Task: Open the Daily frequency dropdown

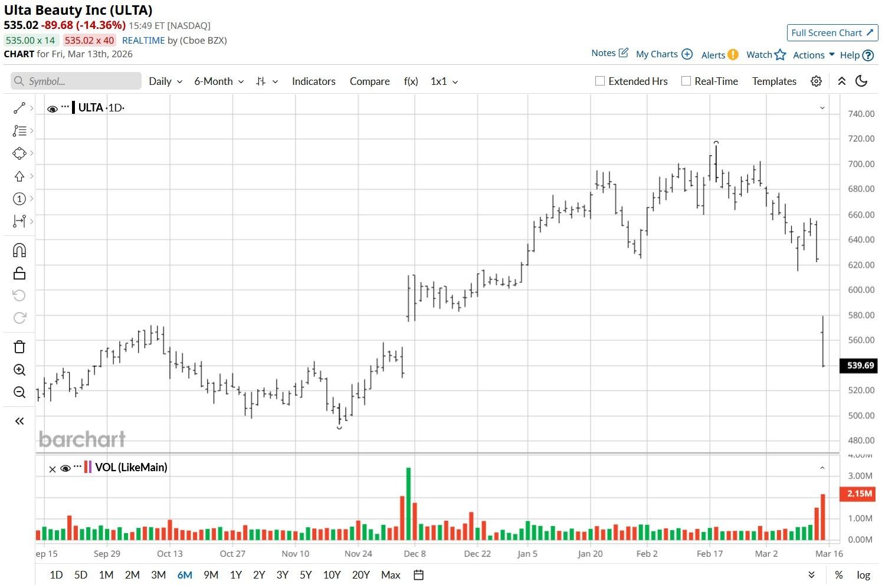Action: point(165,81)
